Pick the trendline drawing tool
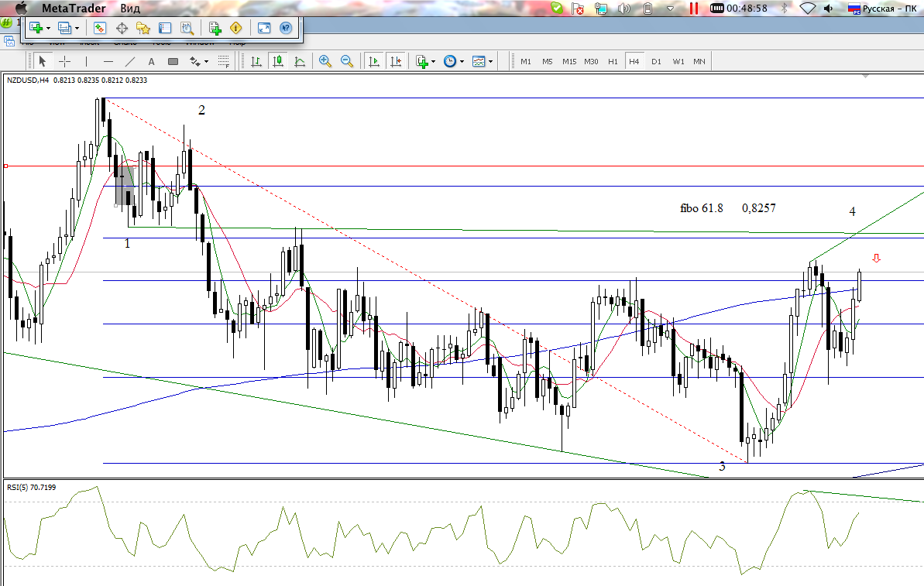 click(130, 61)
